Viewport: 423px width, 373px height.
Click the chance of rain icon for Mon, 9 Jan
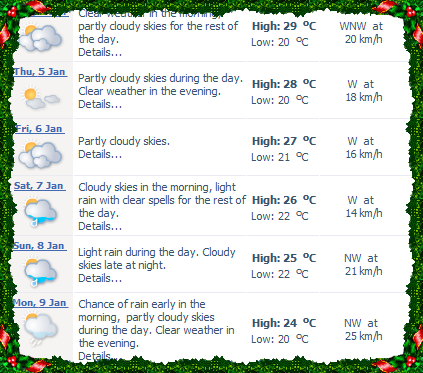[x=40, y=328]
